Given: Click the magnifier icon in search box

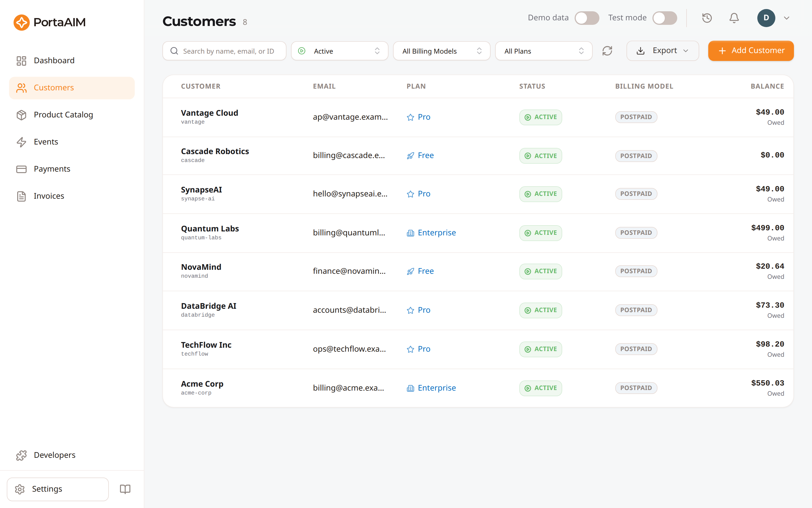Looking at the screenshot, I should (174, 51).
